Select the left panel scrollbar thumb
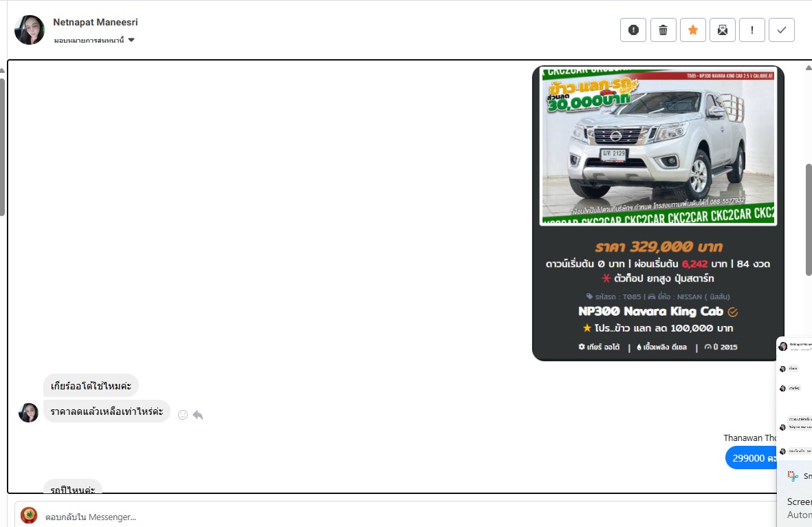 2,147
